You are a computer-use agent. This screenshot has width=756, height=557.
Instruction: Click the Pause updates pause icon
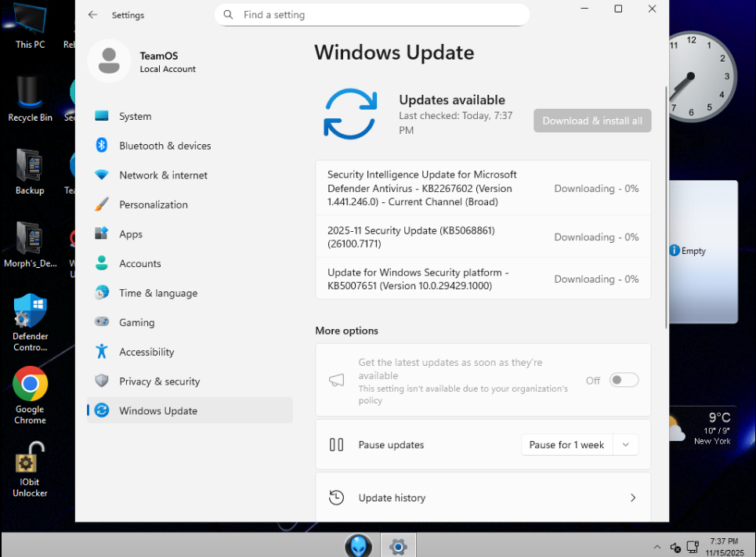[x=337, y=445]
